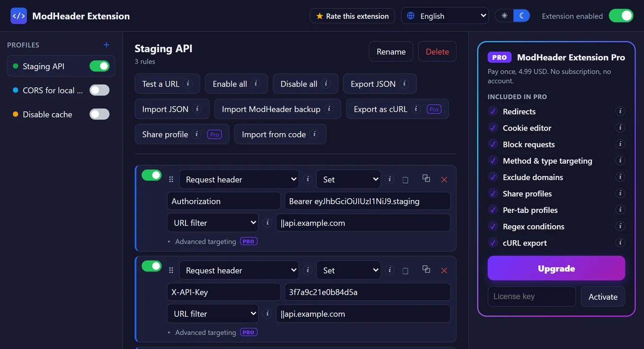Grab the drag handle of Authorization rule
The image size is (644, 349).
pyautogui.click(x=171, y=180)
